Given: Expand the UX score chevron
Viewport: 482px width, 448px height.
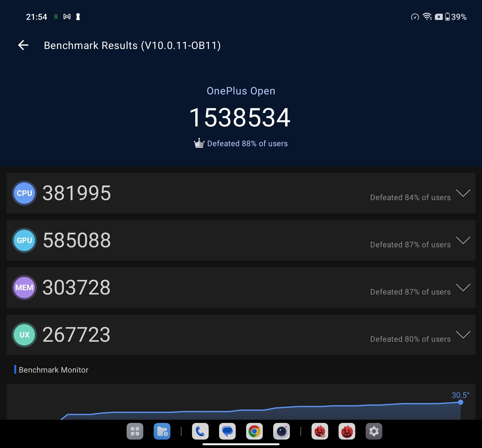Looking at the screenshot, I should click(463, 335).
